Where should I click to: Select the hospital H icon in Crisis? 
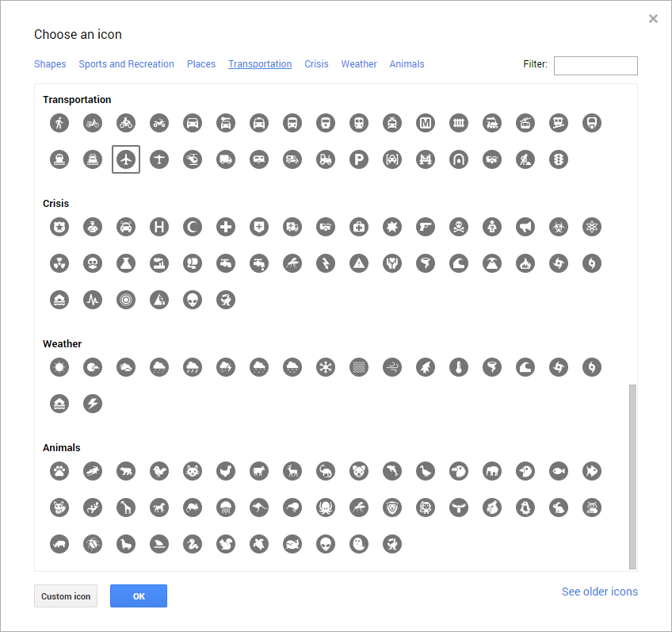pos(159,227)
